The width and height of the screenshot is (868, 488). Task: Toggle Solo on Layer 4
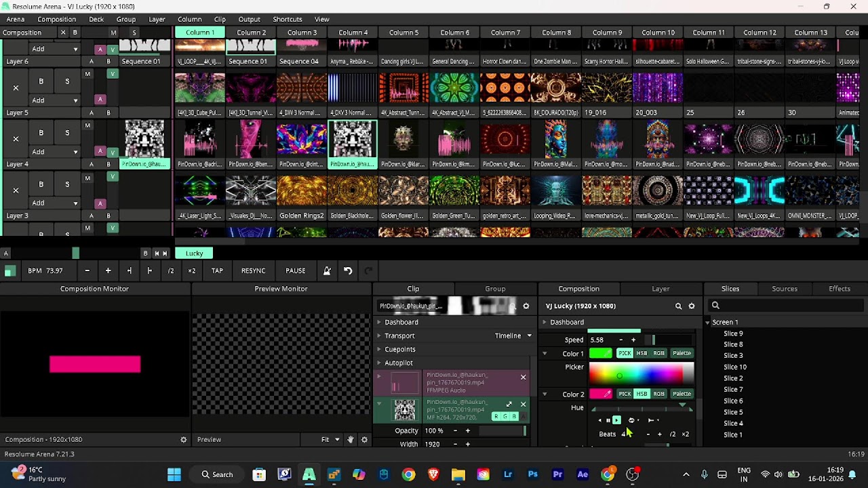point(67,133)
